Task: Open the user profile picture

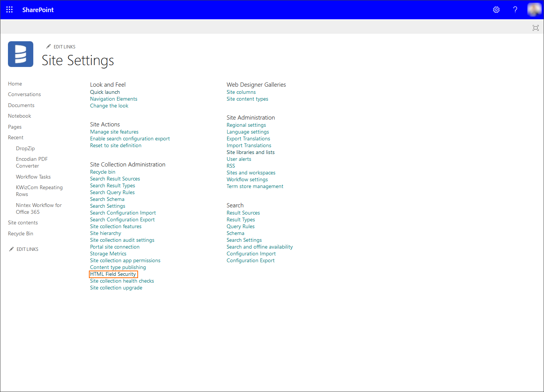Action: click(x=534, y=10)
